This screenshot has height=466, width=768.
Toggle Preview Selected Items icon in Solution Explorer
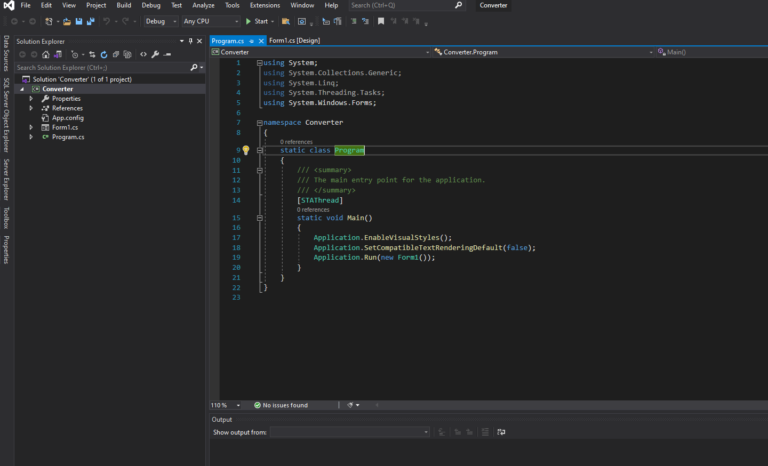coord(167,54)
